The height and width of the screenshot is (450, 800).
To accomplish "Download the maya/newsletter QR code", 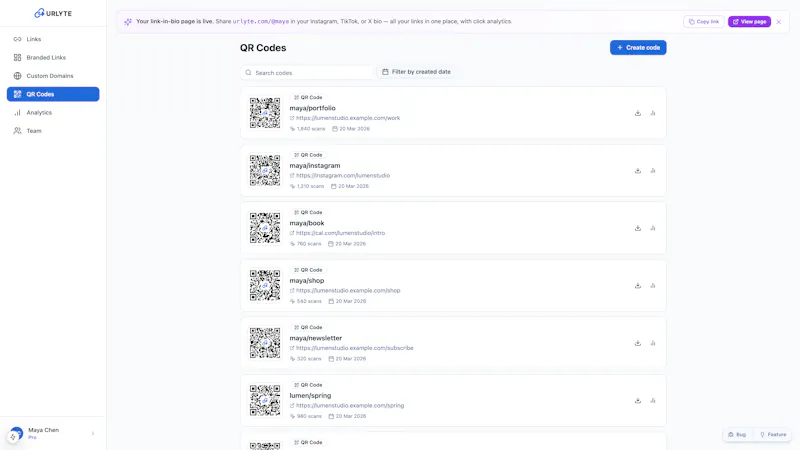I will pyautogui.click(x=638, y=343).
